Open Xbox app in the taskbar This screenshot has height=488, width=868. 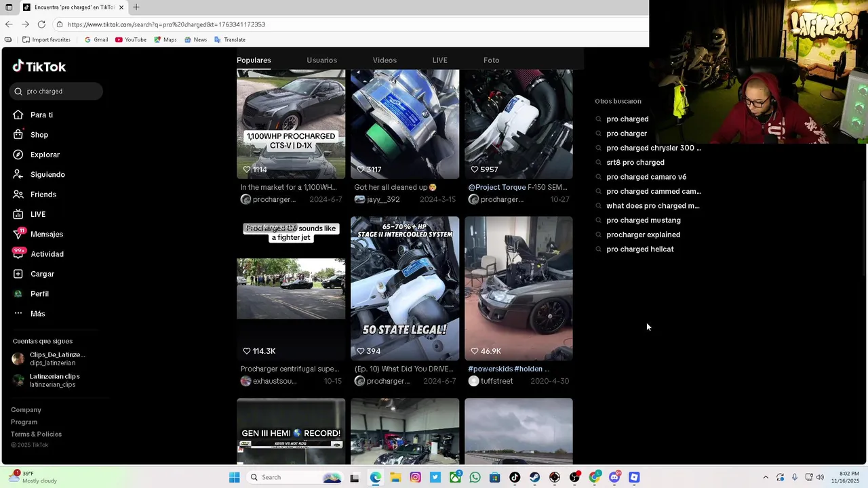[455, 477]
